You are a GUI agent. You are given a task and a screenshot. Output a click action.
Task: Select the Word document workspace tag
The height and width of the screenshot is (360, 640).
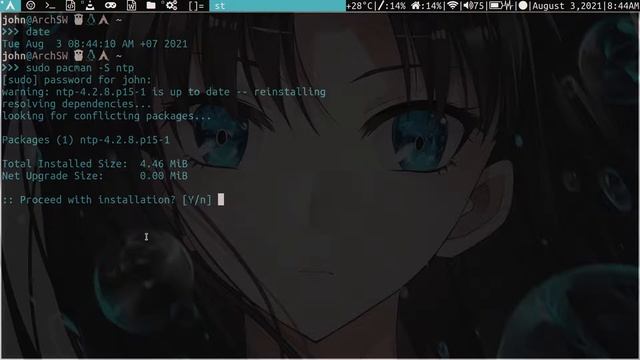point(131,6)
